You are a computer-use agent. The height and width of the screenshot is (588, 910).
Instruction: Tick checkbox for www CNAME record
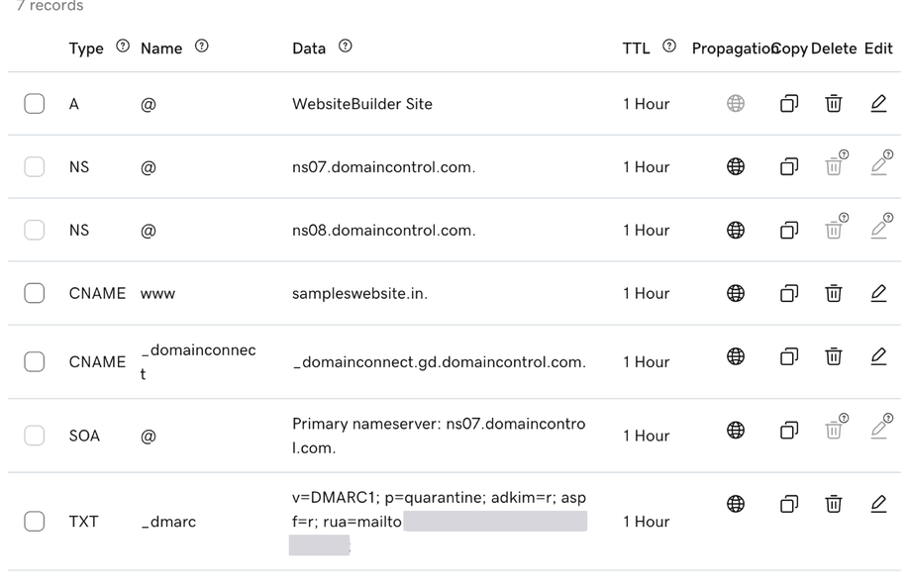point(35,293)
